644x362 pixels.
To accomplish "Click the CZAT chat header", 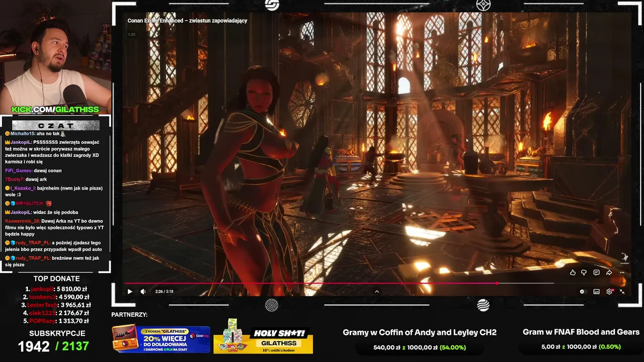I will tap(56, 126).
